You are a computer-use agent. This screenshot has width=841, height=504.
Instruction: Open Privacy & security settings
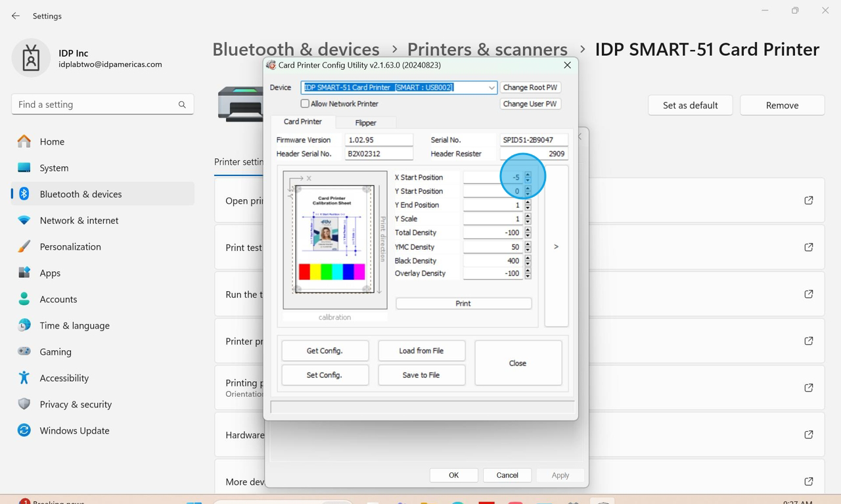click(x=76, y=404)
